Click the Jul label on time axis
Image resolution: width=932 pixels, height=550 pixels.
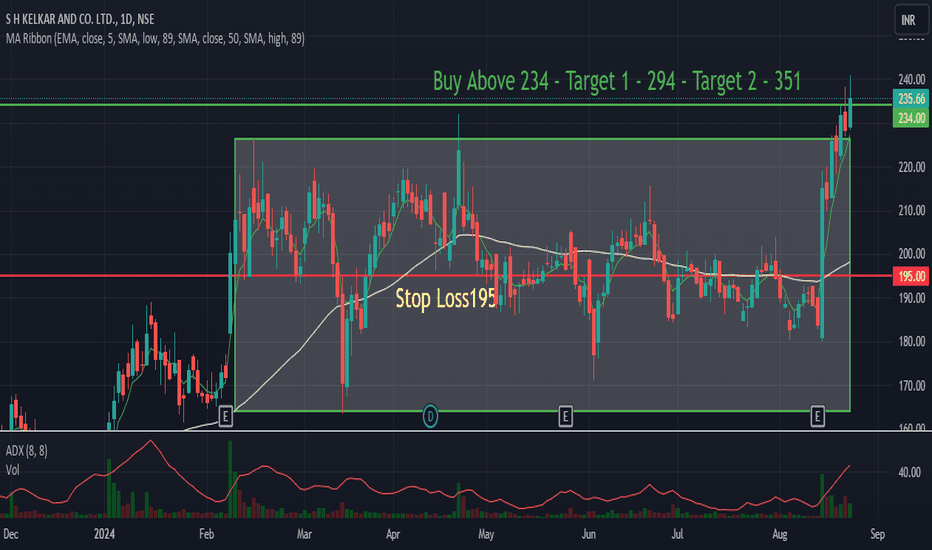(677, 534)
